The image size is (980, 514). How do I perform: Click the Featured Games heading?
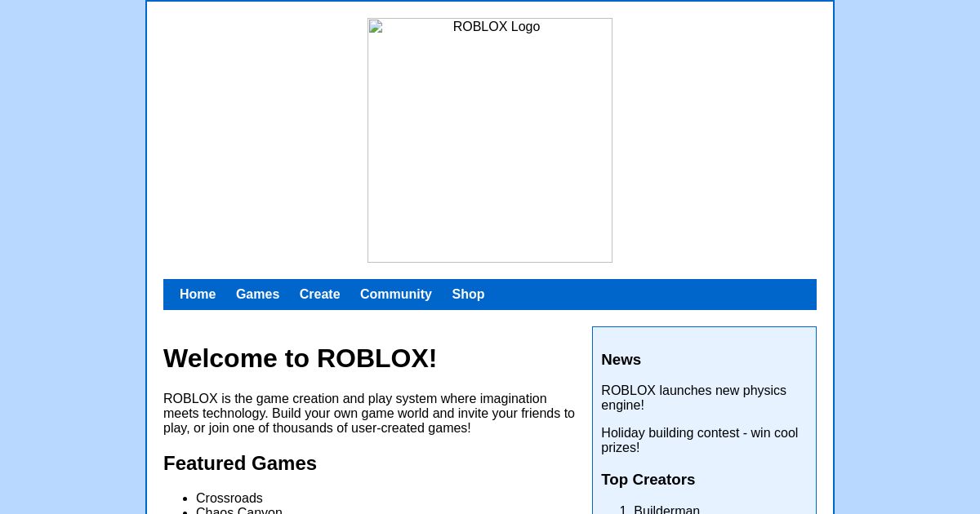click(x=240, y=463)
